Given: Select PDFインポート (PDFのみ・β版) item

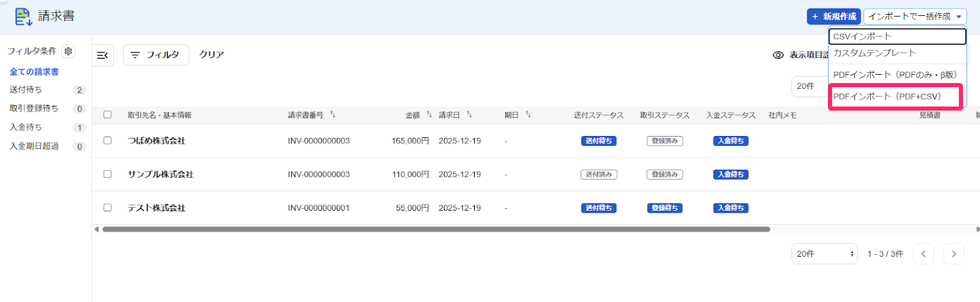Looking at the screenshot, I should 897,75.
